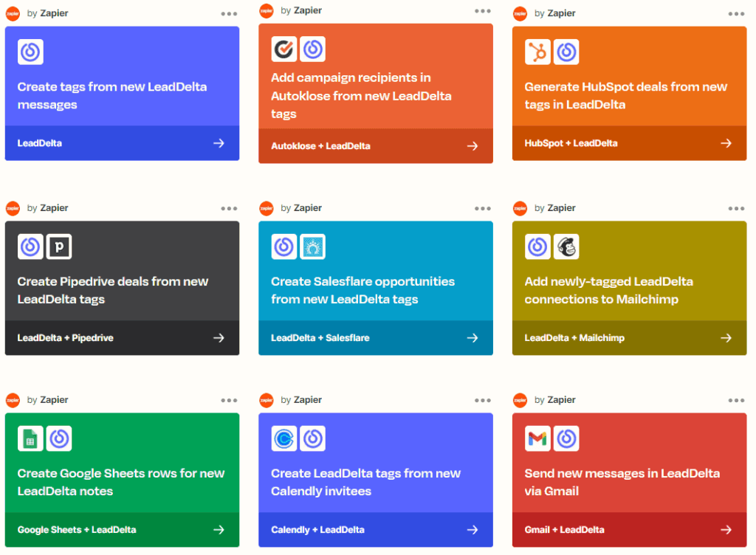This screenshot has height=555, width=756.
Task: Click LeadDelta icon on Calendly card
Action: pos(312,438)
